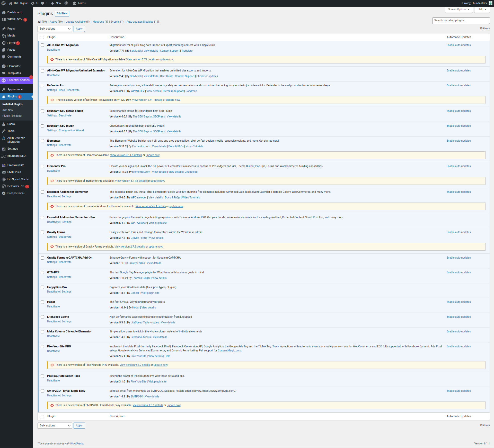Click the Add New plugin button
Screen dimensions: 494x448
tap(62, 14)
